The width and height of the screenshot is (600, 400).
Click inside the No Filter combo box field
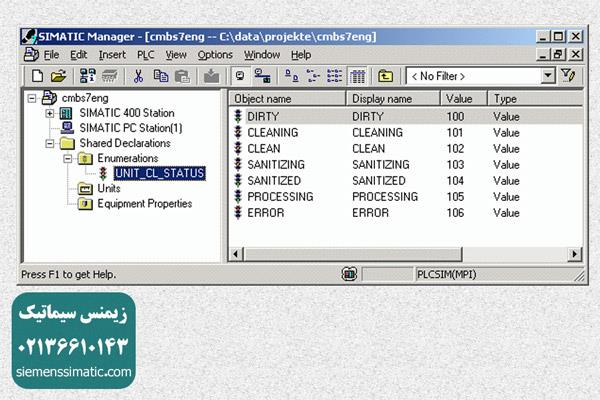[474, 76]
